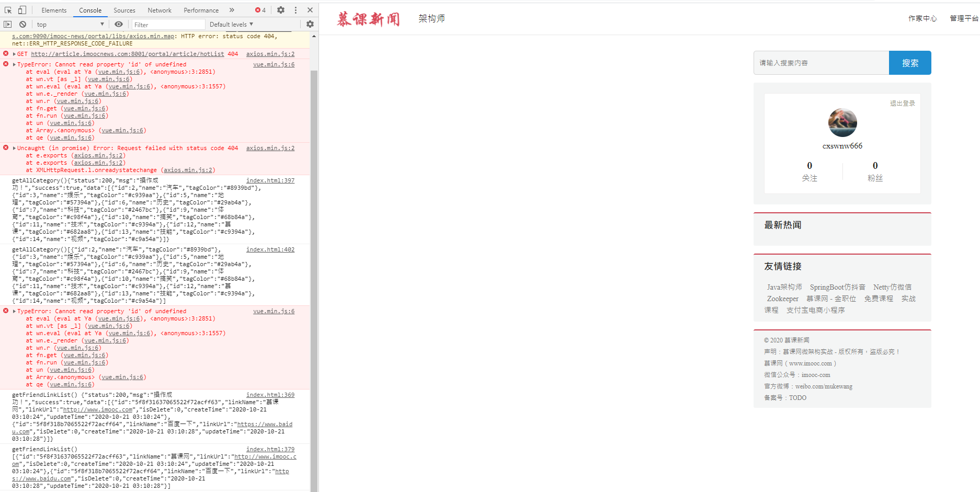980x492 pixels.
Task: Click the blue 搜索 button
Action: [910, 63]
